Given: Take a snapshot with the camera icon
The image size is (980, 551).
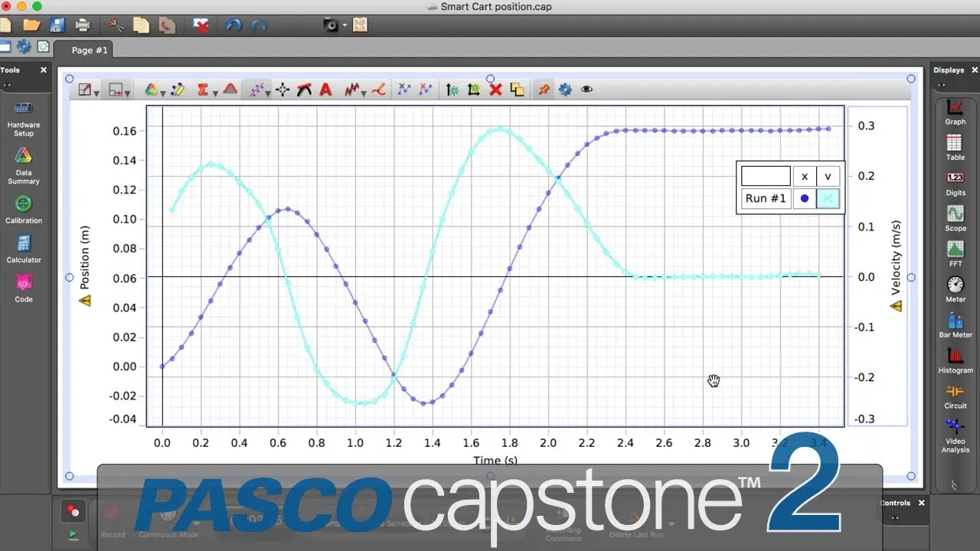Looking at the screenshot, I should pyautogui.click(x=331, y=25).
